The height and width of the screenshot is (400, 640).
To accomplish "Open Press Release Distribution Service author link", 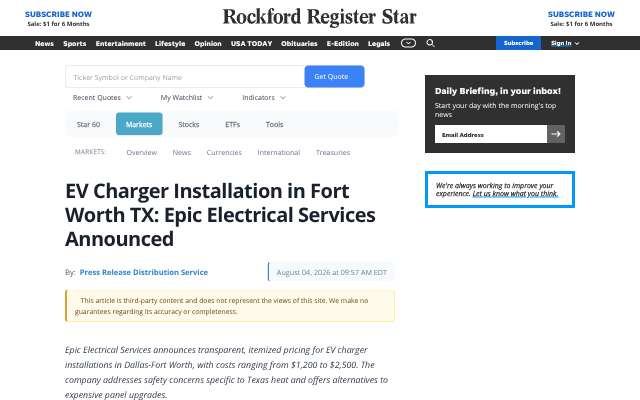I will (144, 272).
